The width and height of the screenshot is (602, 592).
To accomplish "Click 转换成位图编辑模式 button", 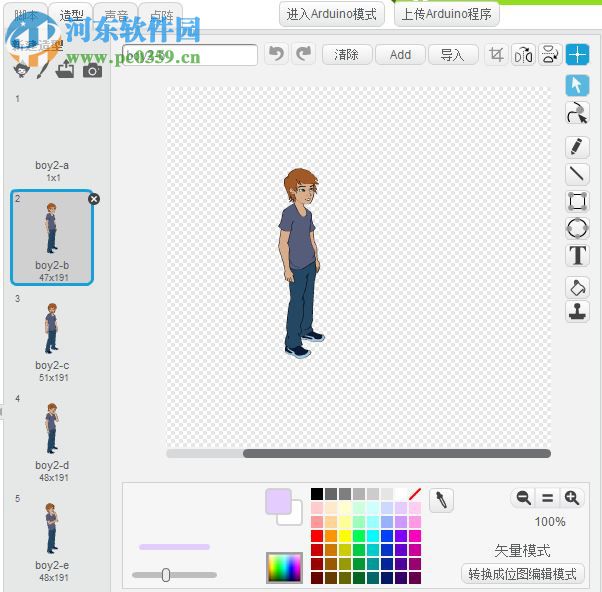I will (523, 574).
